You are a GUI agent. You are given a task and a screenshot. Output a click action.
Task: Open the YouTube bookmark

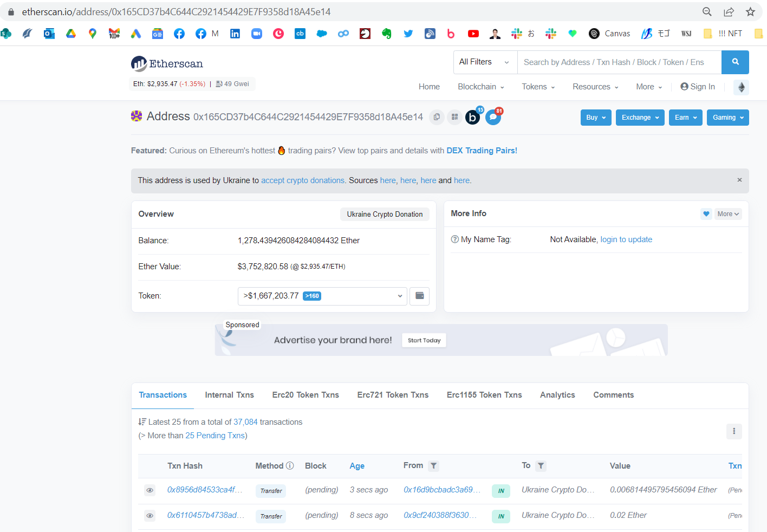[473, 34]
